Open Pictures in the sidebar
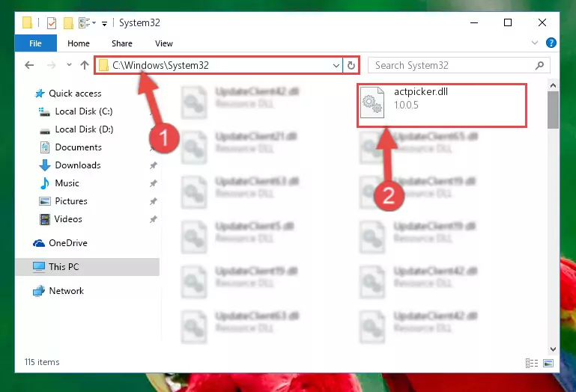The height and width of the screenshot is (392, 576). coord(71,201)
